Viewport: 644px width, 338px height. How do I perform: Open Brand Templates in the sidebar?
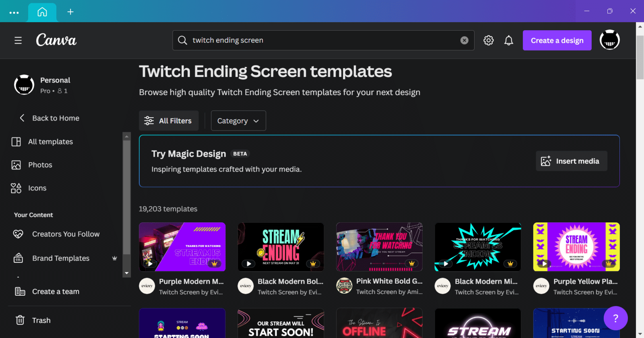tap(52, 258)
